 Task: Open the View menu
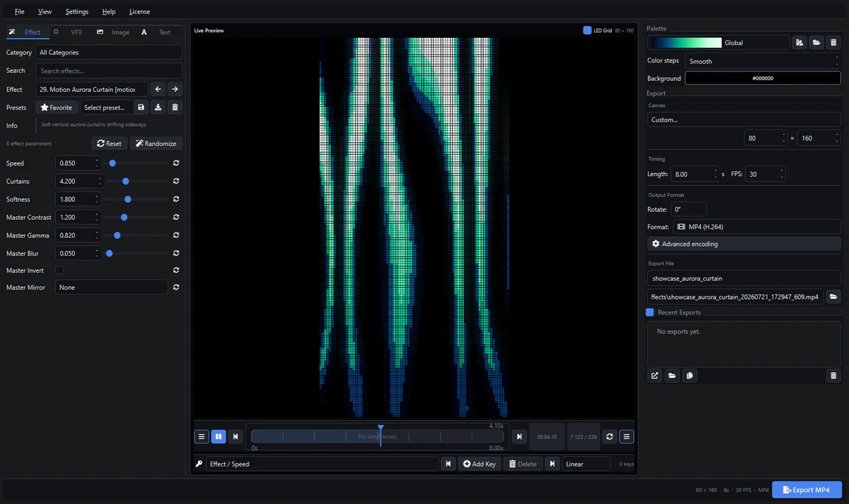point(45,11)
